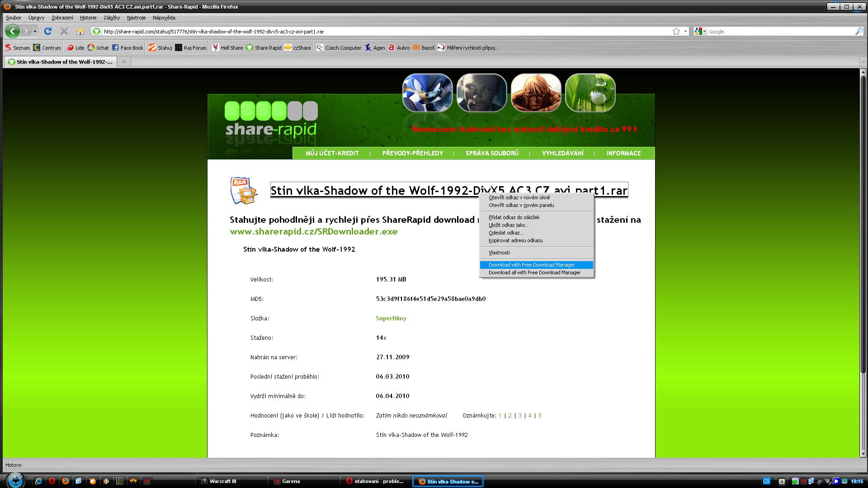868x488 pixels.
Task: Open the search engine selector dropdown
Action: (x=700, y=31)
